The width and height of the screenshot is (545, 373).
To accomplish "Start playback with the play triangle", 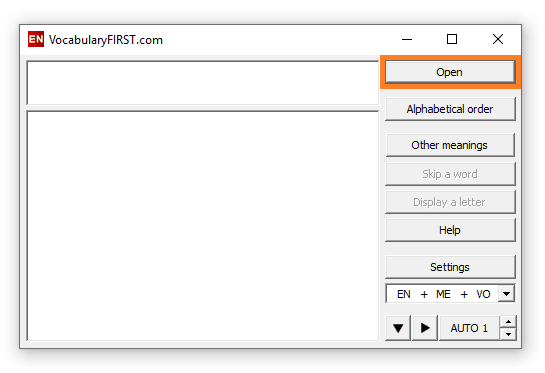I will click(x=425, y=328).
